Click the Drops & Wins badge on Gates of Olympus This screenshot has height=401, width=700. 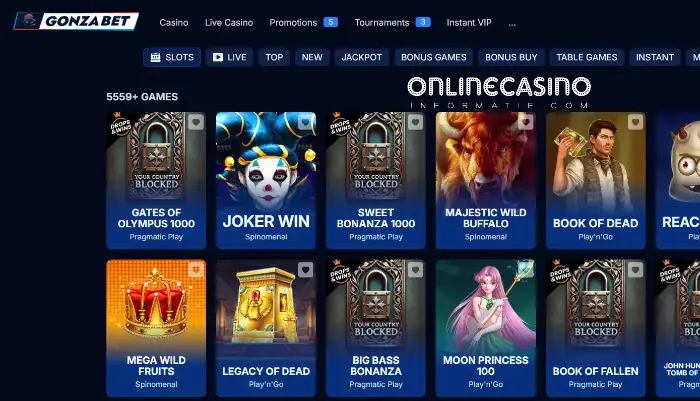120,124
